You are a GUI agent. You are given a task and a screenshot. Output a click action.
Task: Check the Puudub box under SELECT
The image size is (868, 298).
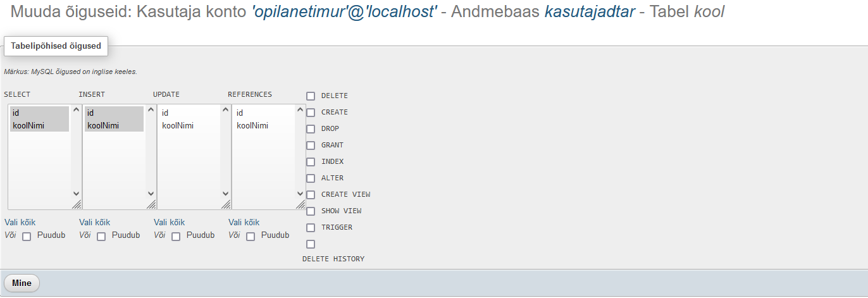[27, 237]
